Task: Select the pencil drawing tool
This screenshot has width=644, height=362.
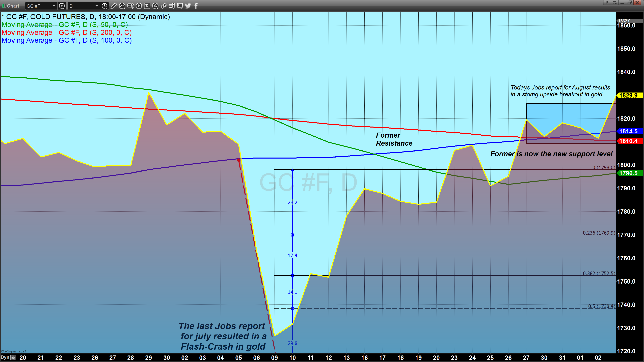Action: tap(114, 6)
